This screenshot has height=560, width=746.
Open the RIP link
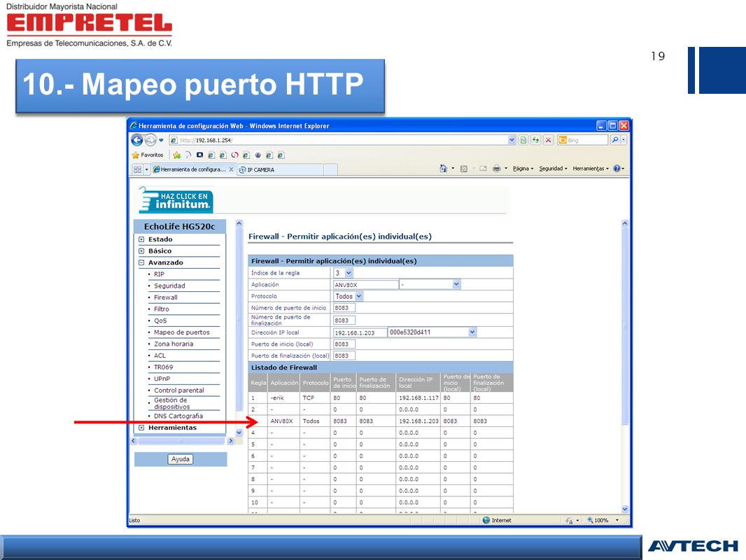[159, 274]
